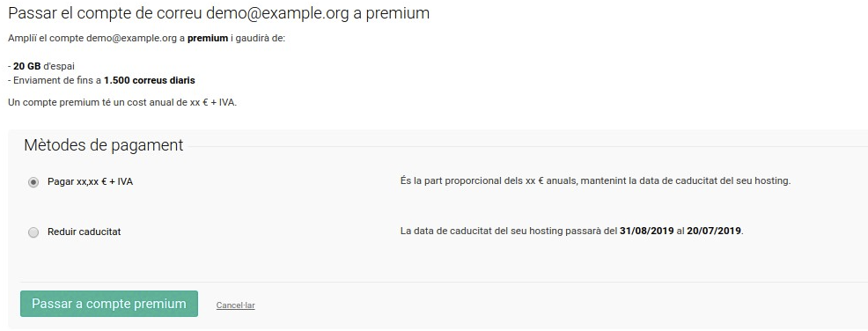Image resolution: width=868 pixels, height=331 pixels.
Task: Click the Amplií el compte opening words
Action: 46,39
